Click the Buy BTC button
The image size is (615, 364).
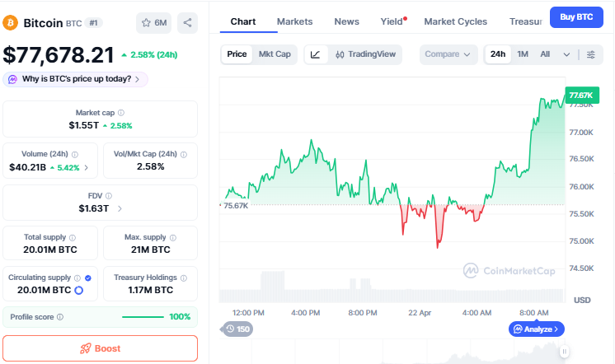coord(576,17)
